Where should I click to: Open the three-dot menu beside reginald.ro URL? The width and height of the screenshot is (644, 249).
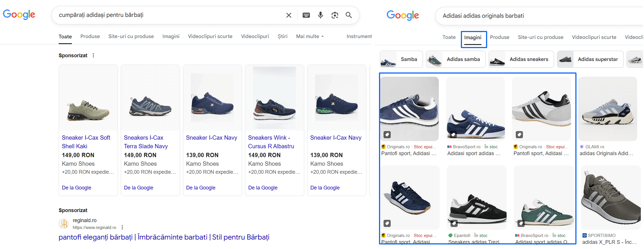point(122,227)
